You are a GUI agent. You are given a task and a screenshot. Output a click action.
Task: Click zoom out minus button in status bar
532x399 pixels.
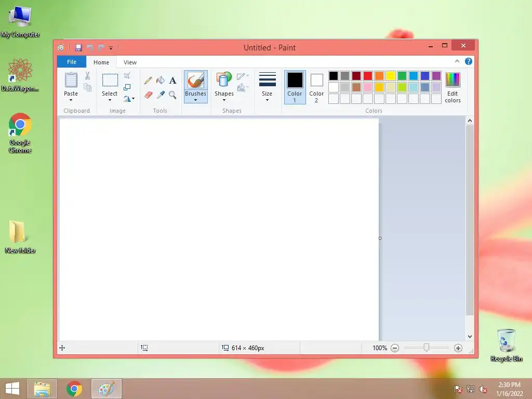coord(395,348)
